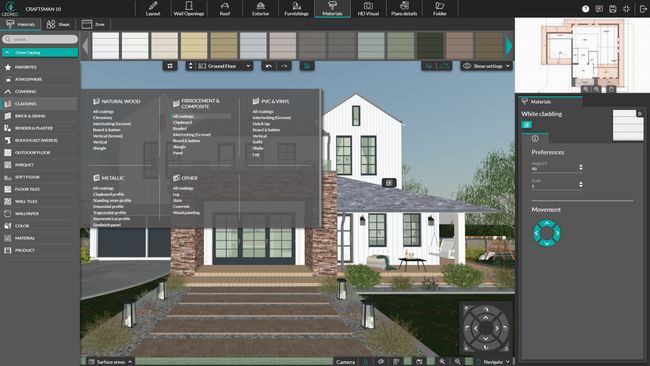Toggle the cloud icon left of Show settings
Viewport: 650px width, 366px height.
pyautogui.click(x=444, y=66)
